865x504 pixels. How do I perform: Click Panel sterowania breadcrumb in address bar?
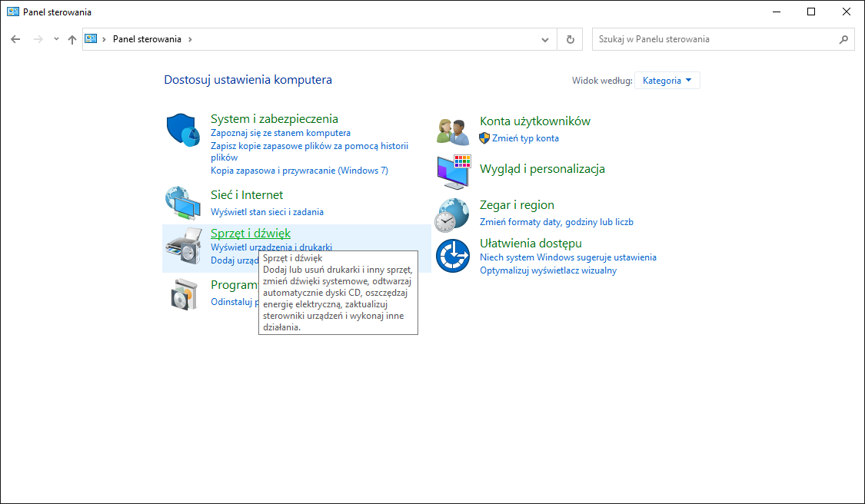tap(148, 39)
